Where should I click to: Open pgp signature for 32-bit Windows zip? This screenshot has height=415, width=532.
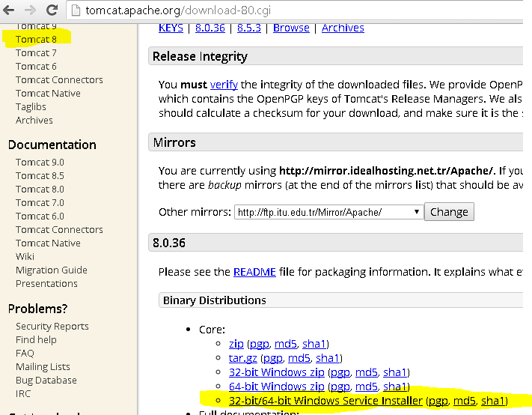pyautogui.click(x=340, y=373)
